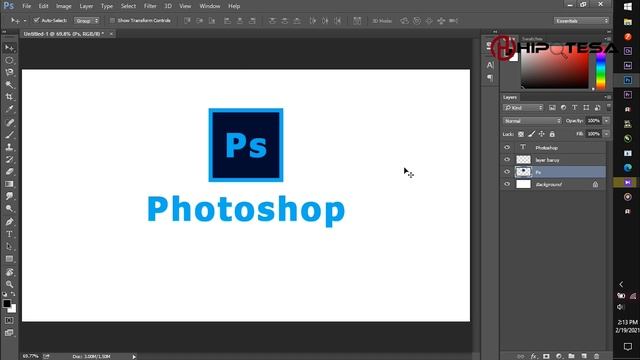
Task: Open the Essentials workspace dropdown
Action: point(581,20)
